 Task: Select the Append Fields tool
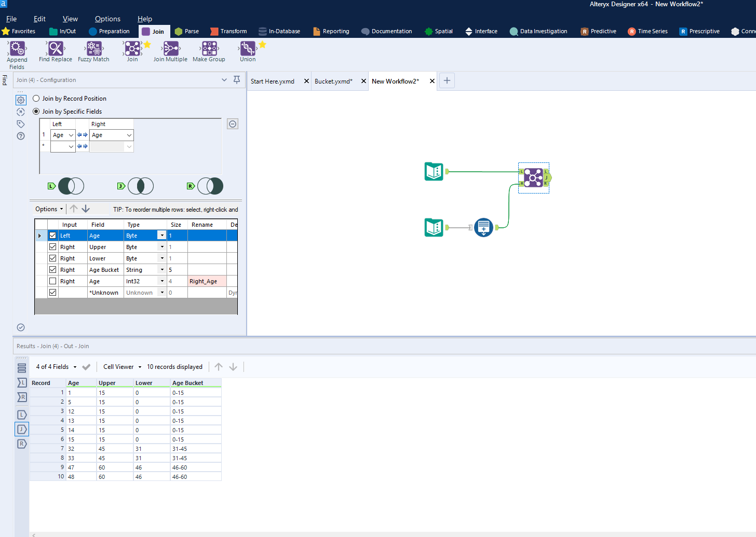coord(17,51)
